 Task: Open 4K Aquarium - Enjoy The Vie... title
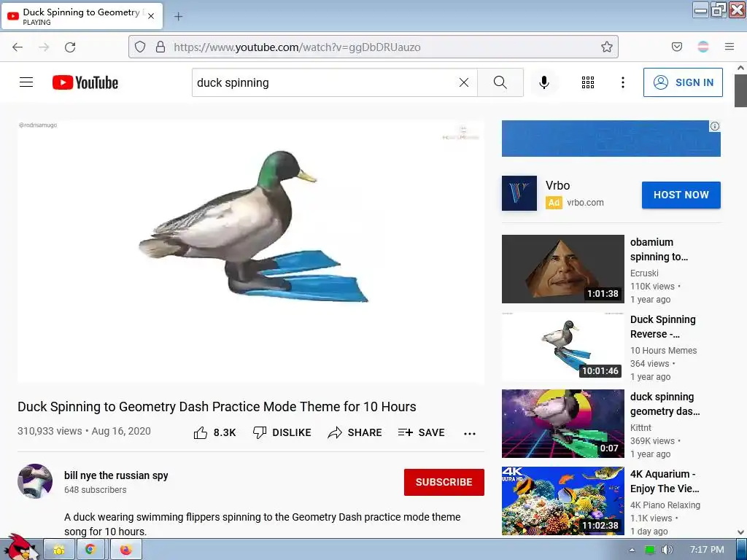click(665, 481)
